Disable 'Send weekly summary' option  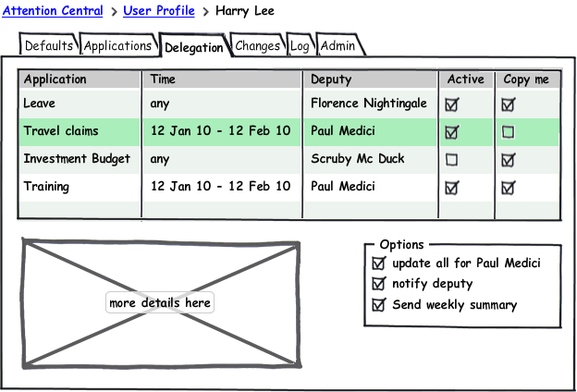377,305
